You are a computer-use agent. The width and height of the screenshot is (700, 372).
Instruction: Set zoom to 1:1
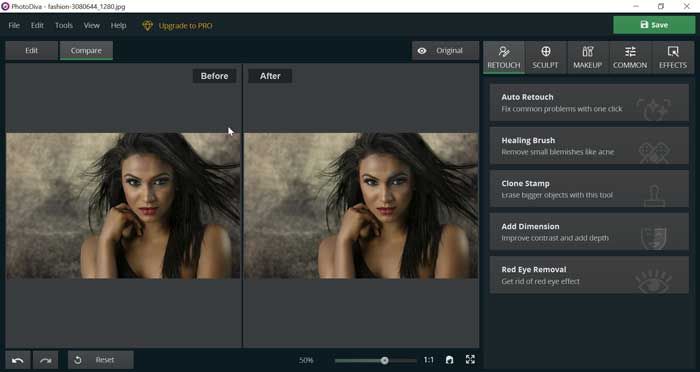tap(429, 360)
